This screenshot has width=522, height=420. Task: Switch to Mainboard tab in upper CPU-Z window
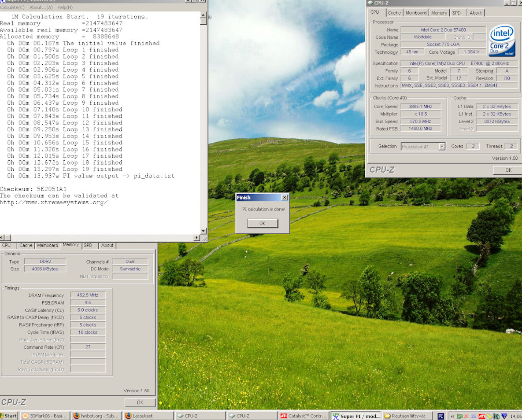[416, 13]
